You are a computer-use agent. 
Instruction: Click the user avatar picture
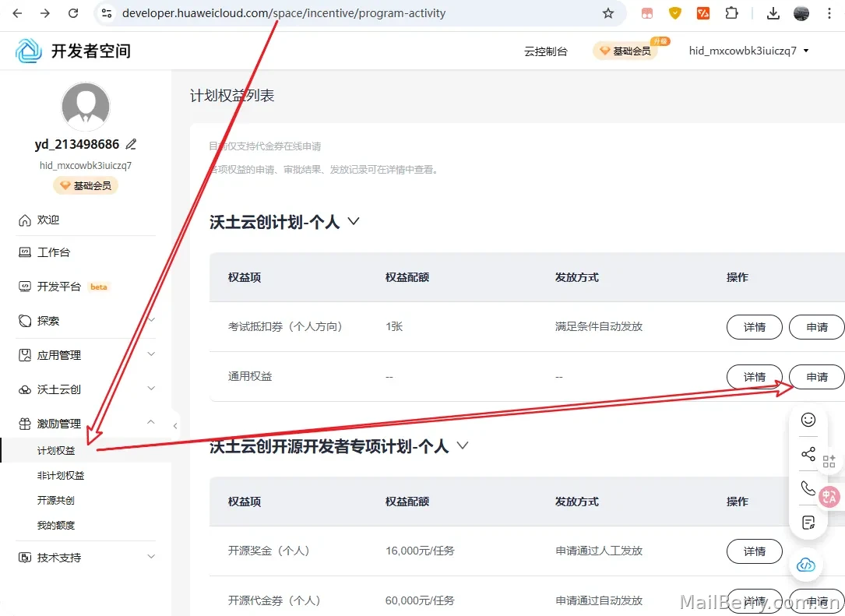click(86, 106)
